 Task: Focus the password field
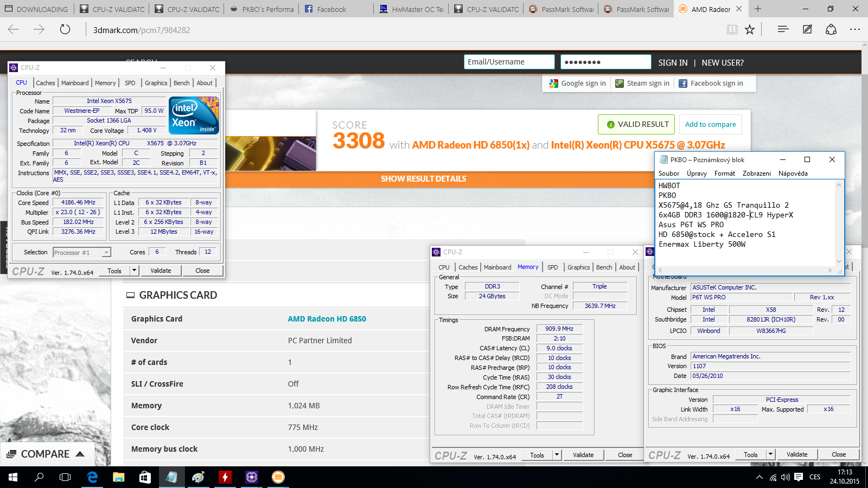pos(605,62)
